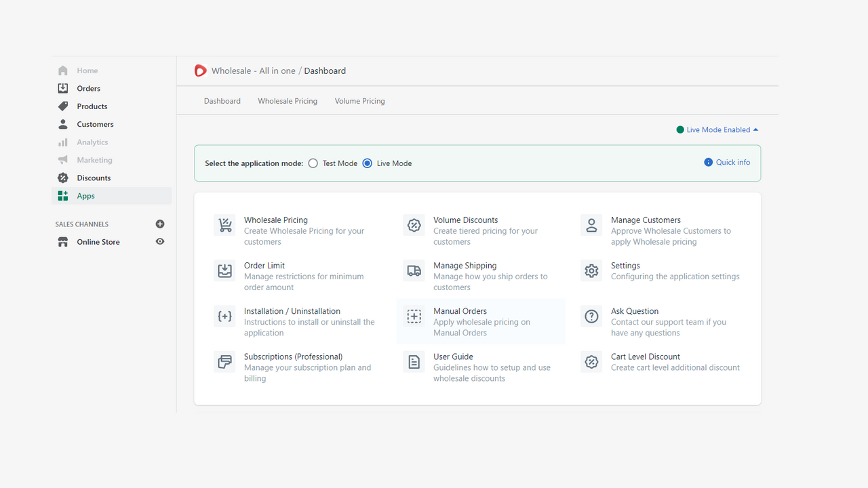
Task: Click the Quick info button
Action: (x=726, y=162)
